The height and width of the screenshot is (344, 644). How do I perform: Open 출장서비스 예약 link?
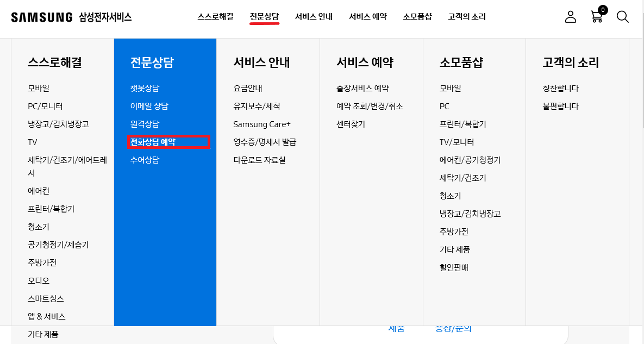[x=362, y=88]
